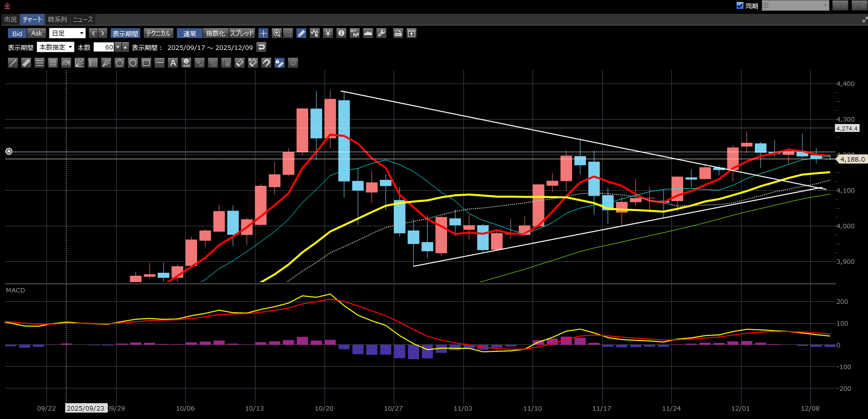
Task: Open the ニュース tab
Action: point(83,19)
